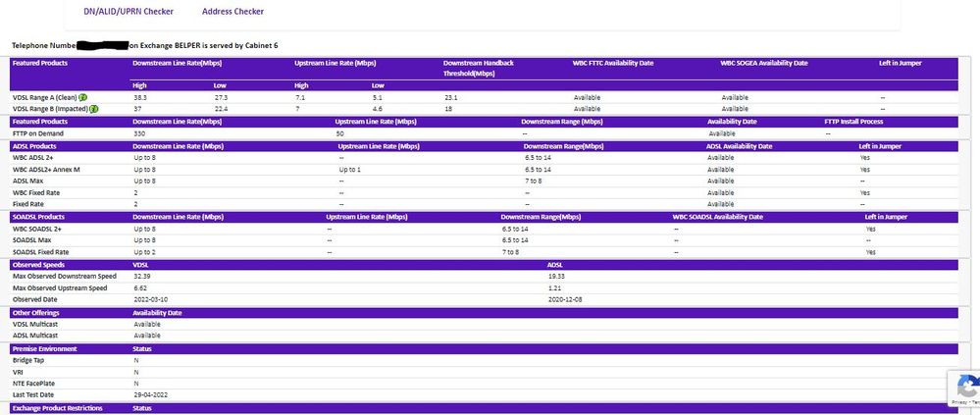This screenshot has height=415, width=980.
Task: Select the WBC ADSL2+ Annex M row
Action: 46,169
